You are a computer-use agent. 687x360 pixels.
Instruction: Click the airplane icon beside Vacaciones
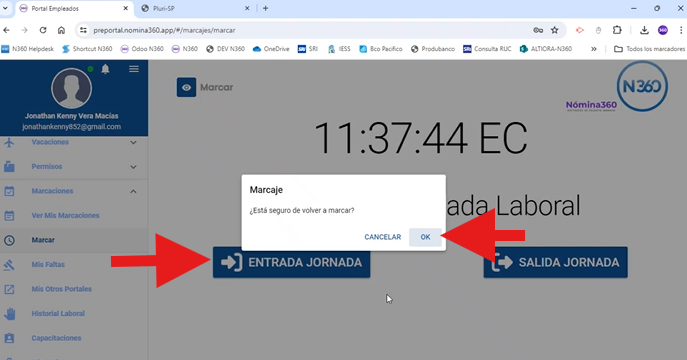coord(9,142)
